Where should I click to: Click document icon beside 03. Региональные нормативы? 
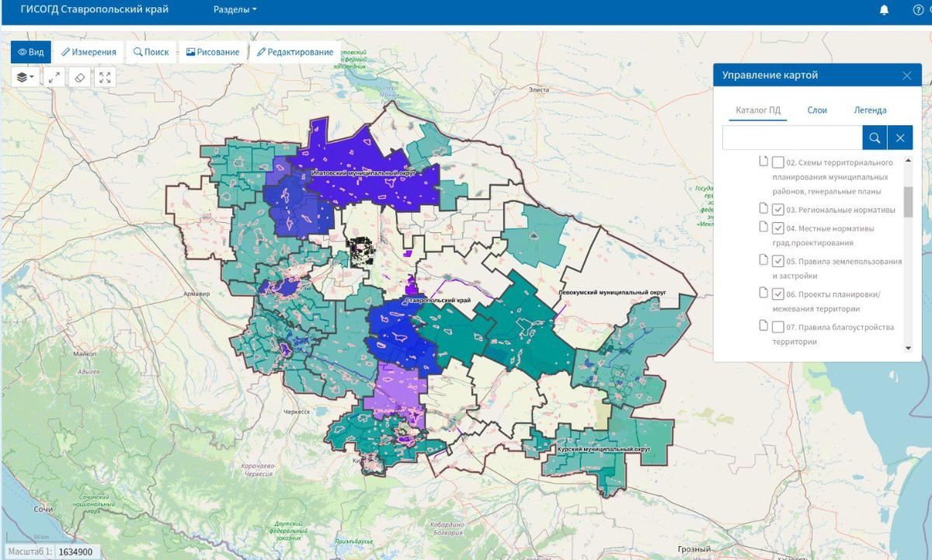point(763,209)
